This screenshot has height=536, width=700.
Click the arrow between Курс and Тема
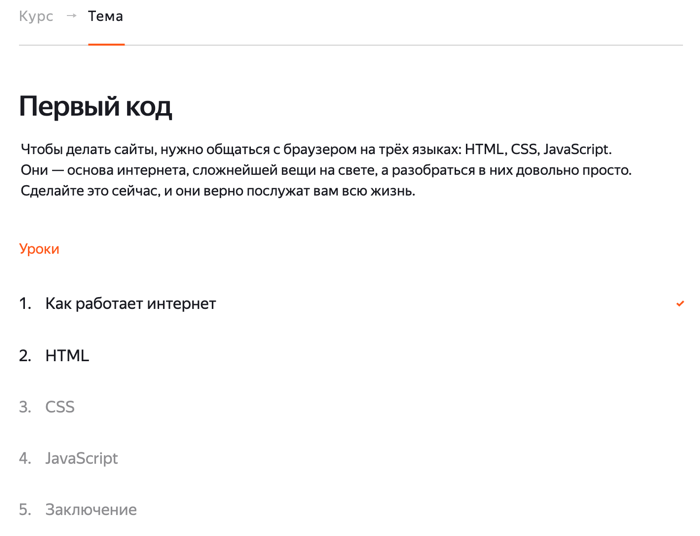71,17
